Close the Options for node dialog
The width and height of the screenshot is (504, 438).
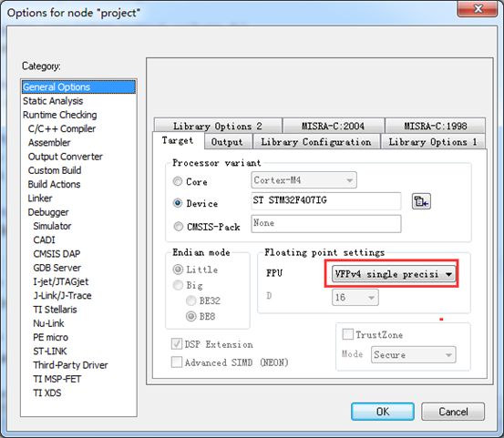477,9
